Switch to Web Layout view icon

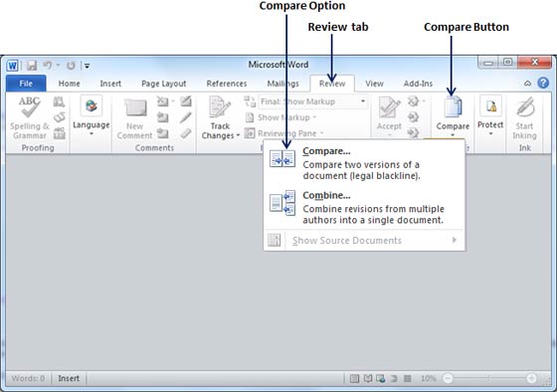(381, 378)
